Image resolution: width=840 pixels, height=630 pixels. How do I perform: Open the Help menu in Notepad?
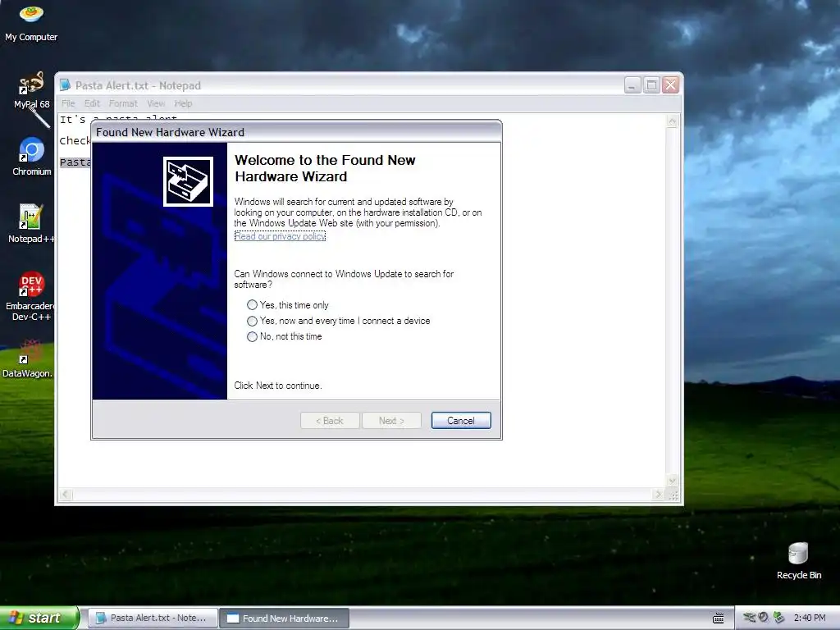pyautogui.click(x=183, y=103)
